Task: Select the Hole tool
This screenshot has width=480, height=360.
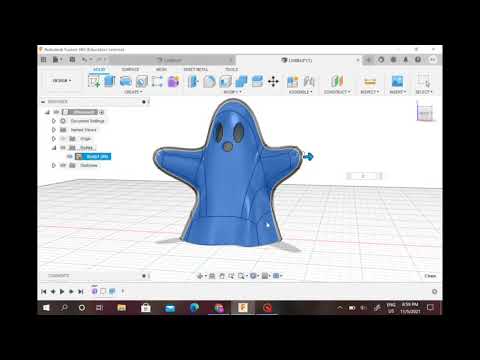Action: click(142, 81)
